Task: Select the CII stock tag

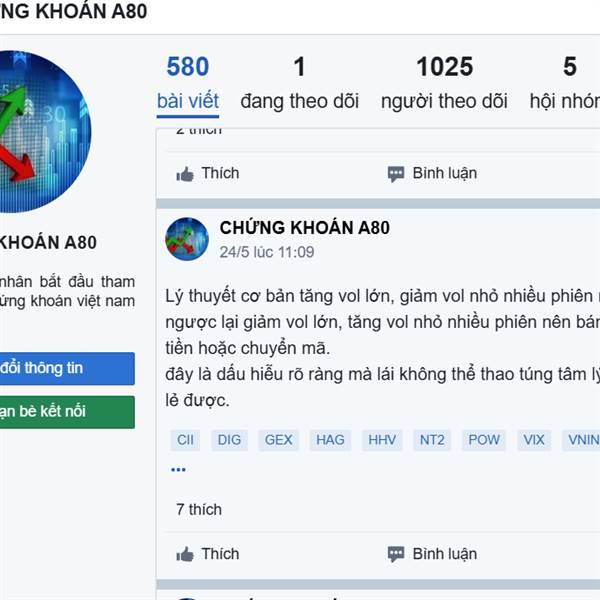Action: [x=185, y=440]
